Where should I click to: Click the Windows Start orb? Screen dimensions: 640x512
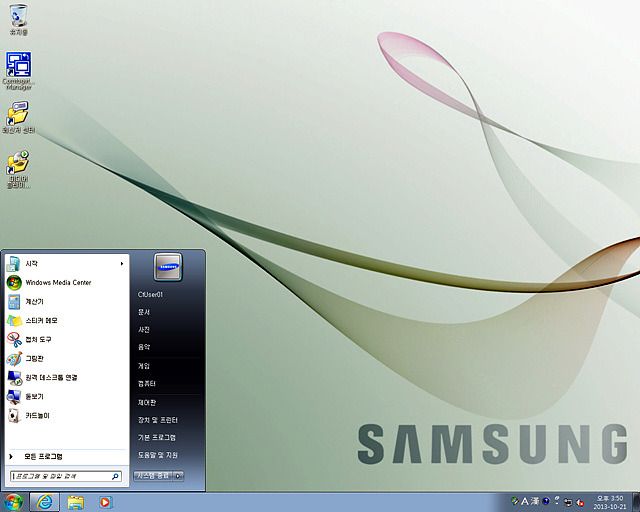pos(13,502)
